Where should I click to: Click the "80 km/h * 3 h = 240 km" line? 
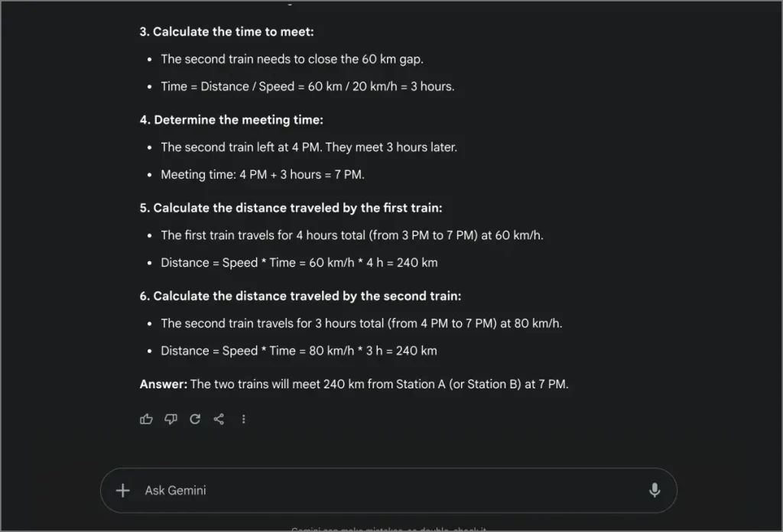click(x=299, y=351)
